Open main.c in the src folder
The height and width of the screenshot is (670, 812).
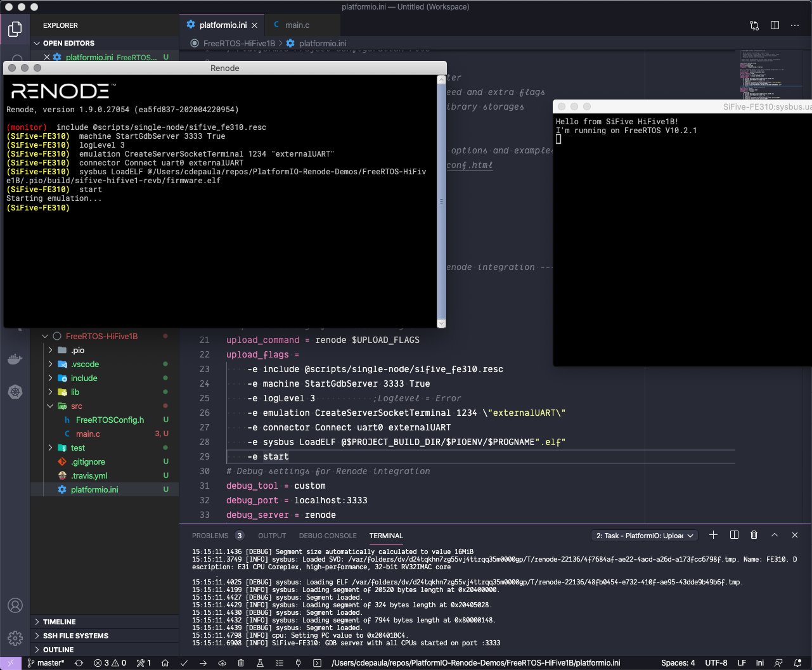click(105, 434)
